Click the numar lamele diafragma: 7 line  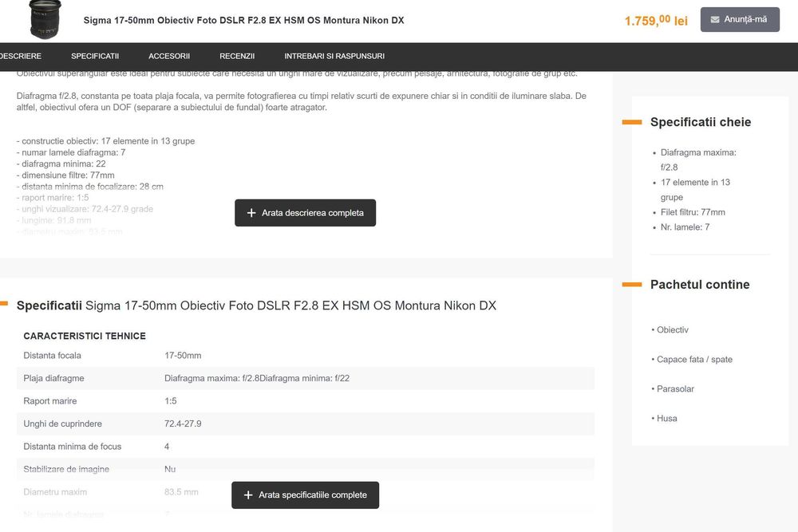tap(71, 152)
